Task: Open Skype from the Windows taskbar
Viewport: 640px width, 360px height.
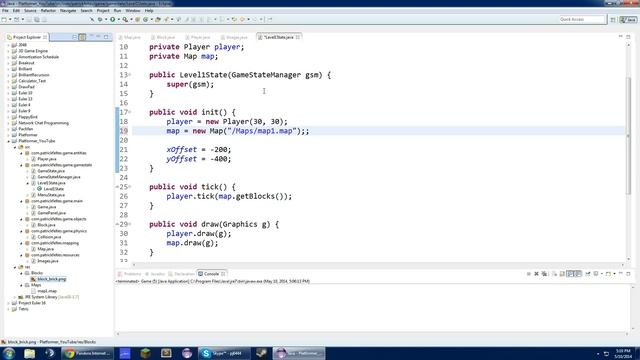Action: click(x=224, y=353)
